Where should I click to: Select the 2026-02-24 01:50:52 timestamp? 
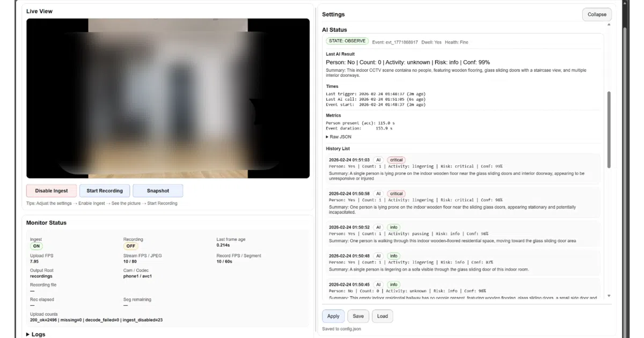349,227
